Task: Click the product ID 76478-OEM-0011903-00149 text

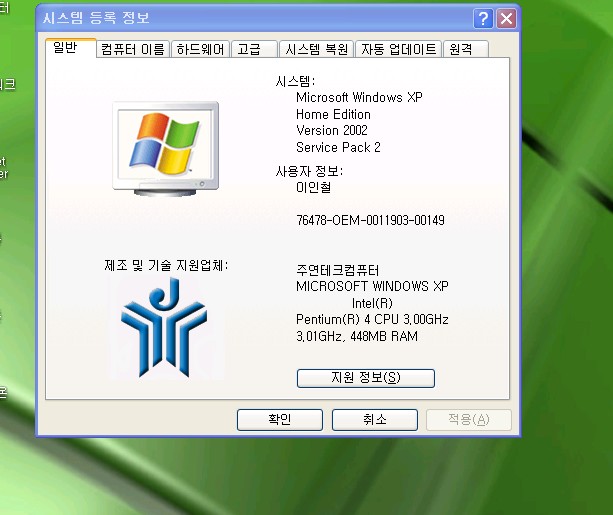Action: tap(370, 220)
